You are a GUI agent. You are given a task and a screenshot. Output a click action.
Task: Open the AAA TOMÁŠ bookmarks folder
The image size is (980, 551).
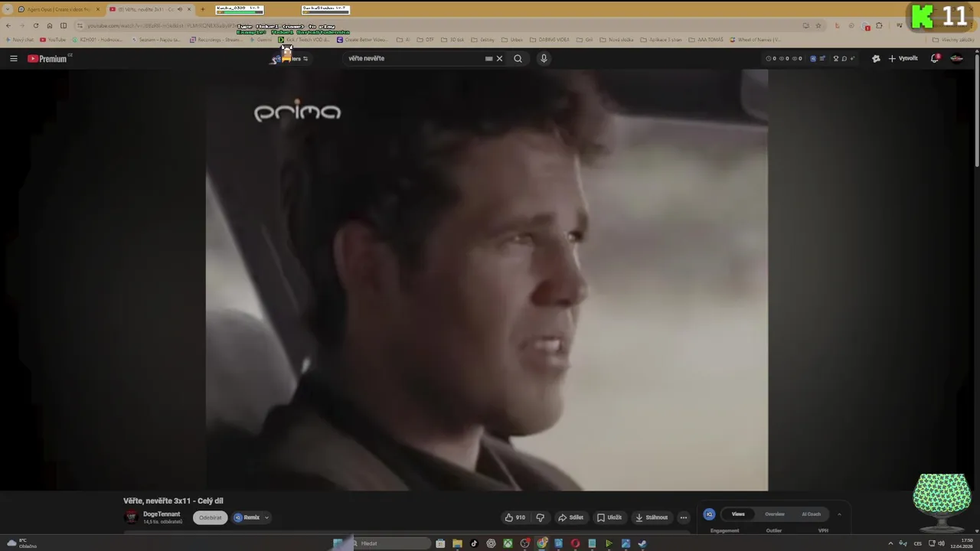pyautogui.click(x=705, y=40)
